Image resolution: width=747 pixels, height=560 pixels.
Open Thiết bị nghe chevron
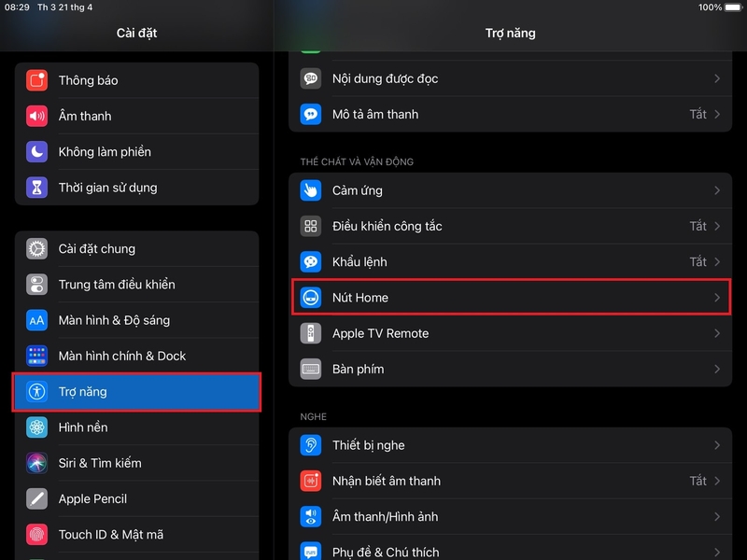tap(717, 445)
